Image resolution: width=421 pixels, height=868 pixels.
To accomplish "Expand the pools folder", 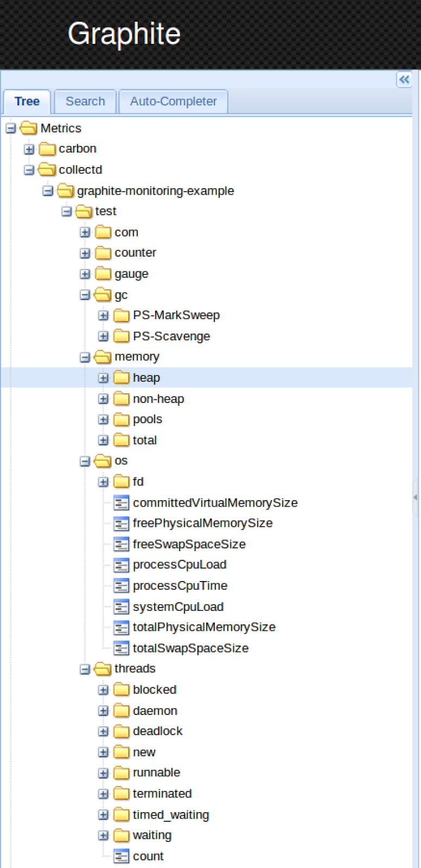I will pyautogui.click(x=104, y=420).
